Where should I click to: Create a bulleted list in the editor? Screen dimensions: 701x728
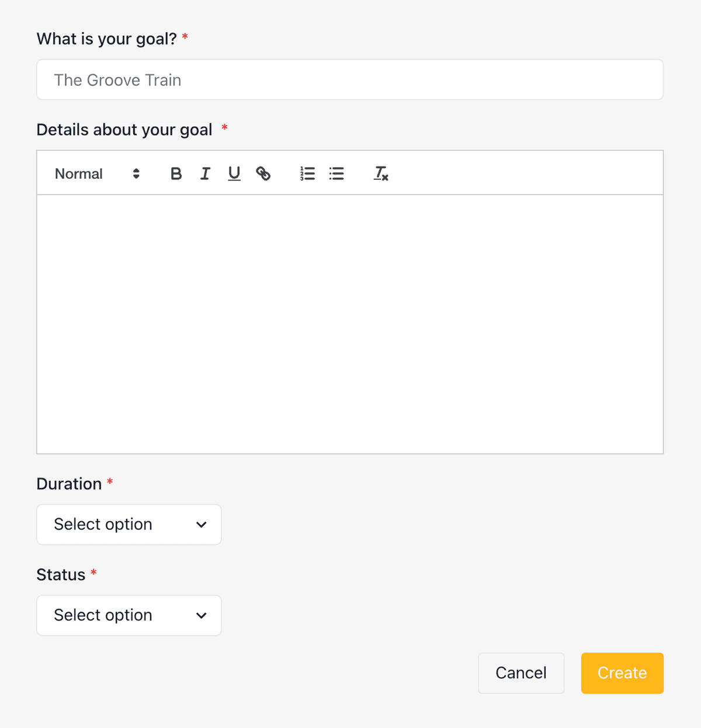[336, 173]
